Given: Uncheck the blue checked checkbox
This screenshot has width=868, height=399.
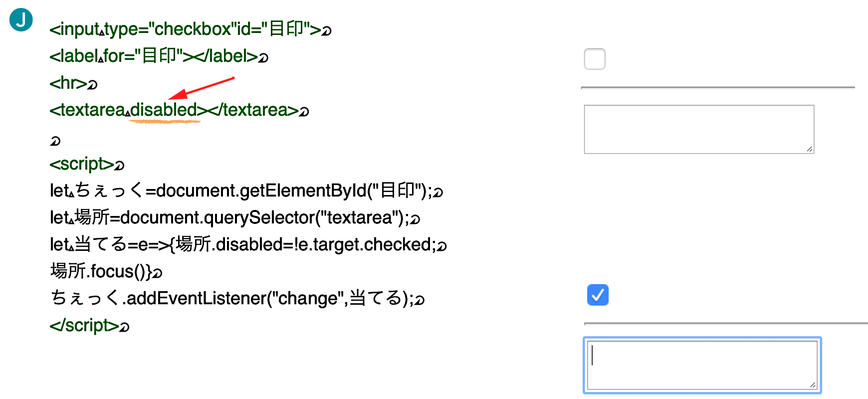Looking at the screenshot, I should (x=598, y=295).
